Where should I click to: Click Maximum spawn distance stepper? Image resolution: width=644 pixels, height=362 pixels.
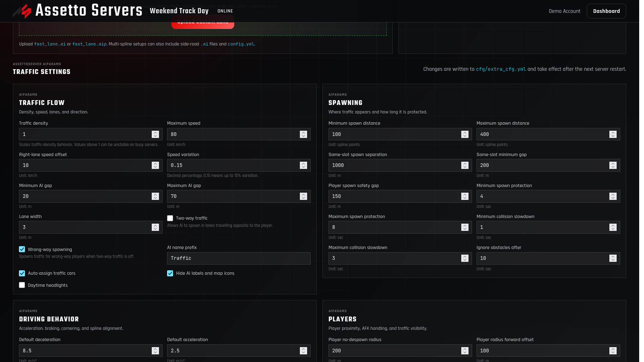point(613,134)
